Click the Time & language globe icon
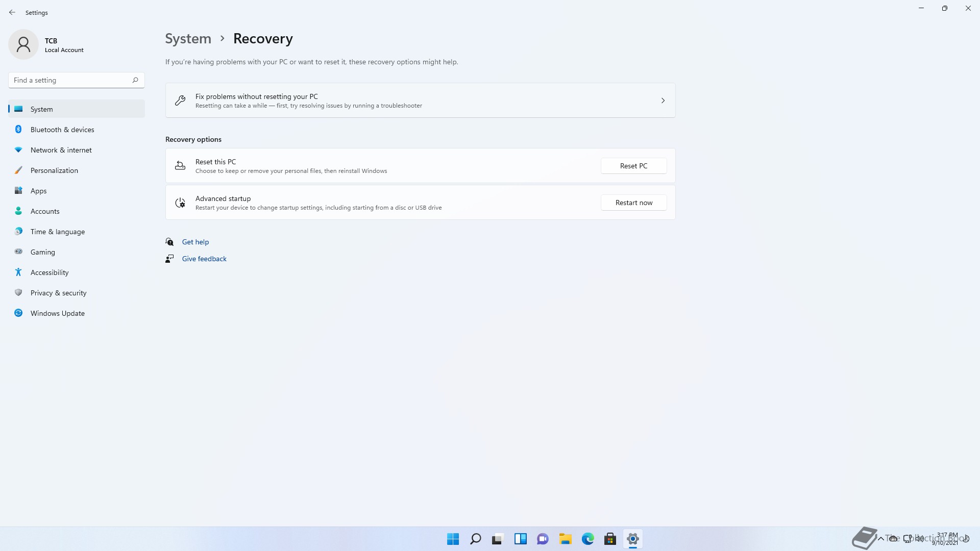This screenshot has height=551, width=980. 18,232
